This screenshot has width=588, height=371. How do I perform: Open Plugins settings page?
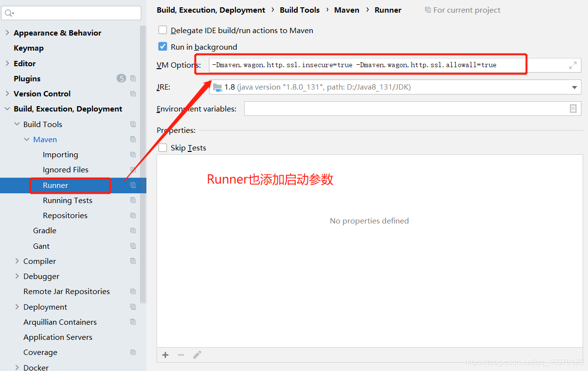click(x=27, y=78)
